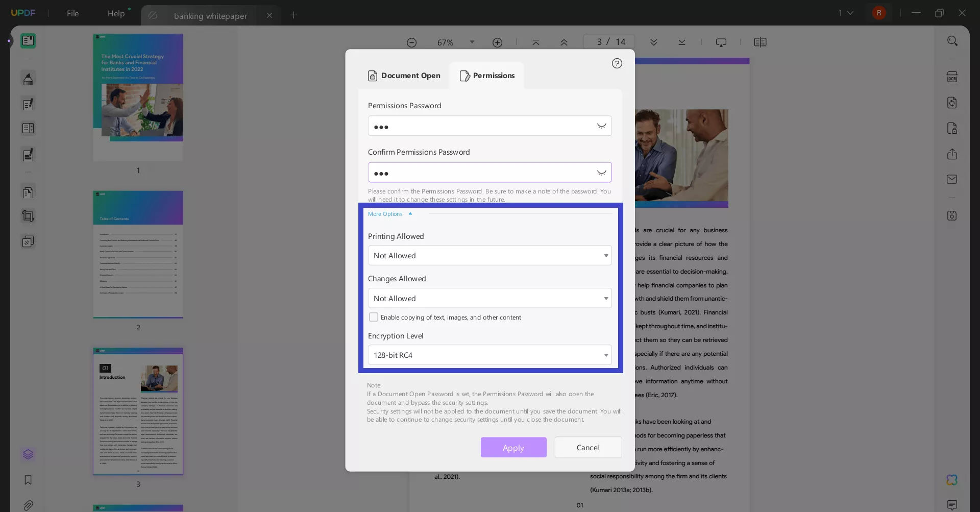Open the Attachments paperclip icon
The height and width of the screenshot is (512, 980).
click(x=28, y=505)
